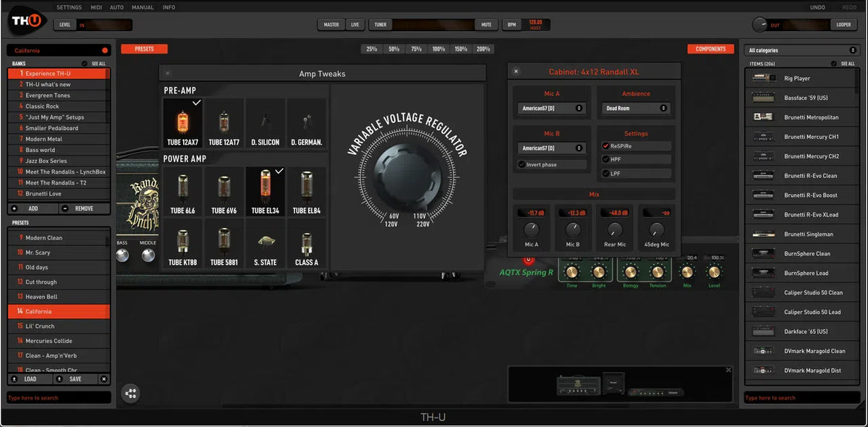The image size is (868, 427).
Task: Open the MIDI menu
Action: pos(95,7)
